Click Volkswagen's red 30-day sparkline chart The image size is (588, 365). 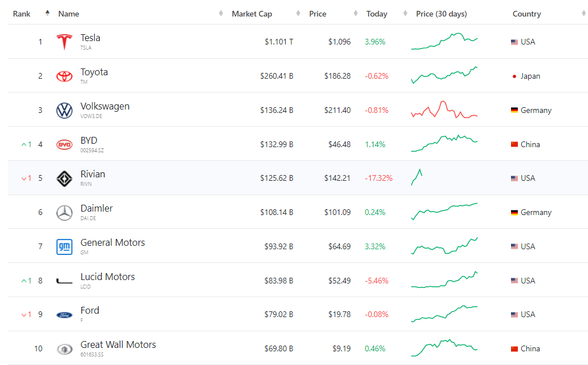pos(444,109)
